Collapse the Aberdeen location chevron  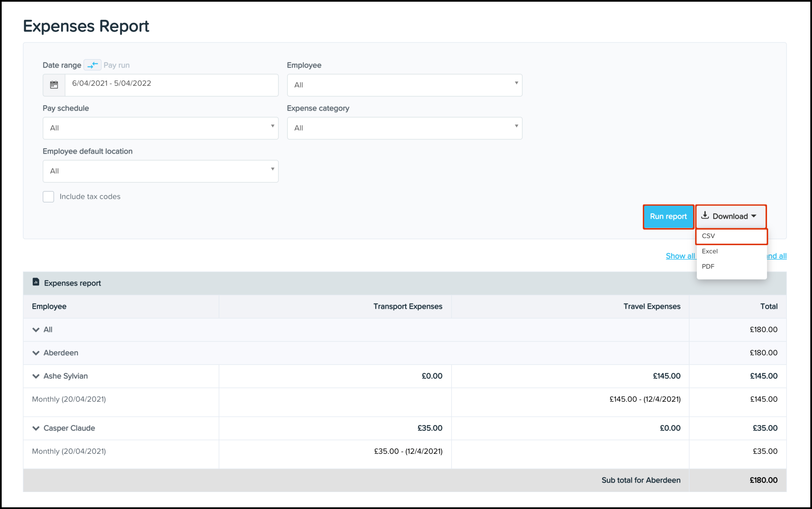coord(36,353)
